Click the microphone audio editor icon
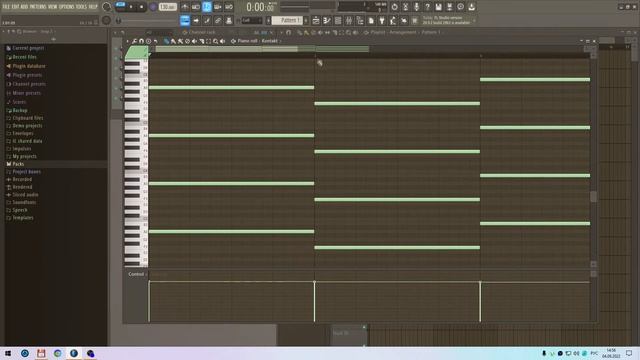Screen dimensions: 640x360 pyautogui.click(x=416, y=7)
